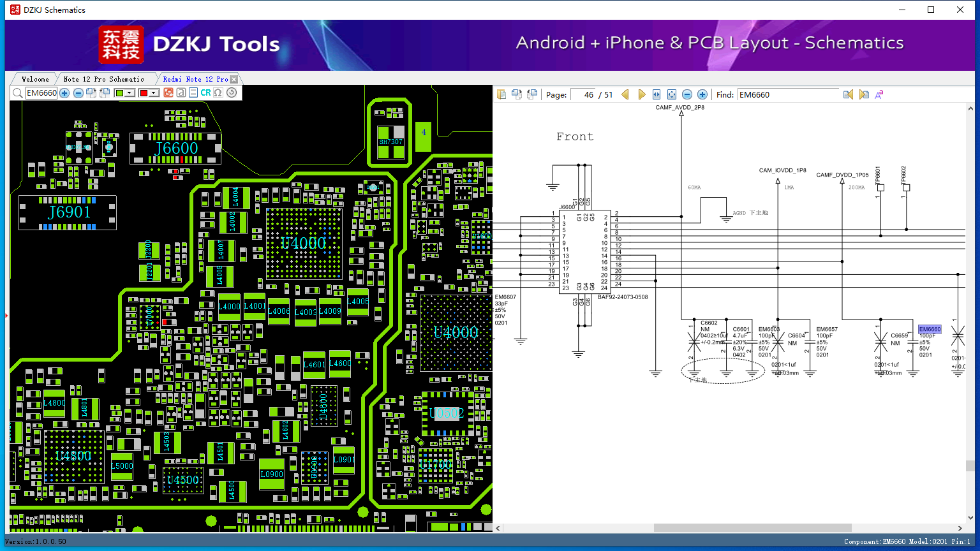
Task: Zoom in the schematic page
Action: 702,94
